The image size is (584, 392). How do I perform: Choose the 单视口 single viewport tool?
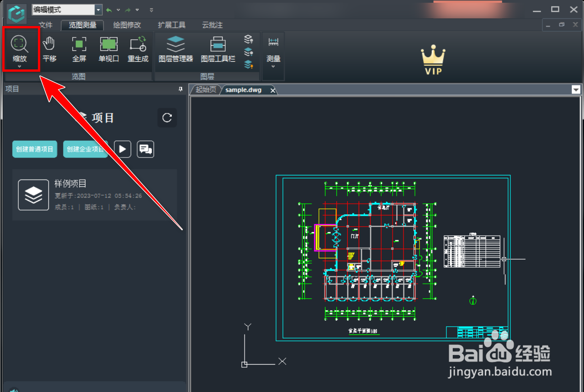[x=109, y=49]
